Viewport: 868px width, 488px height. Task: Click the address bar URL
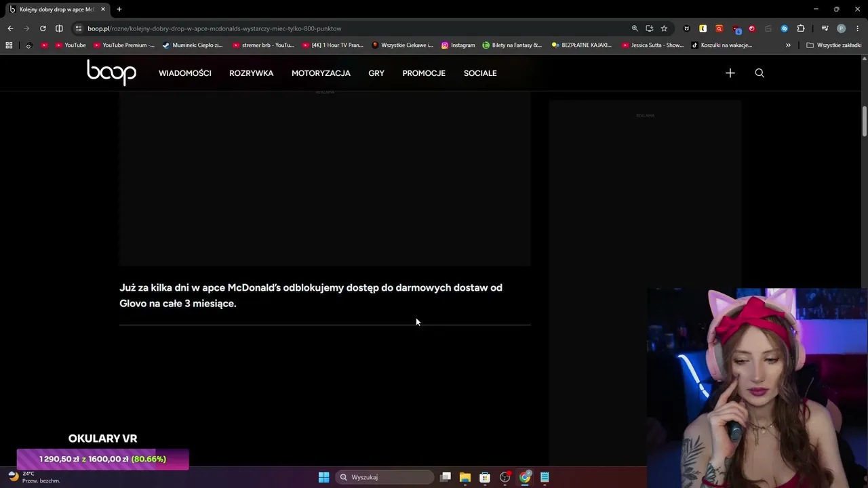214,28
